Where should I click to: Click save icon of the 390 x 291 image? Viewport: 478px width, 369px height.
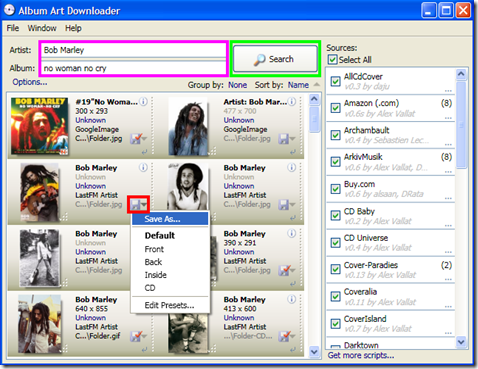pyautogui.click(x=284, y=270)
